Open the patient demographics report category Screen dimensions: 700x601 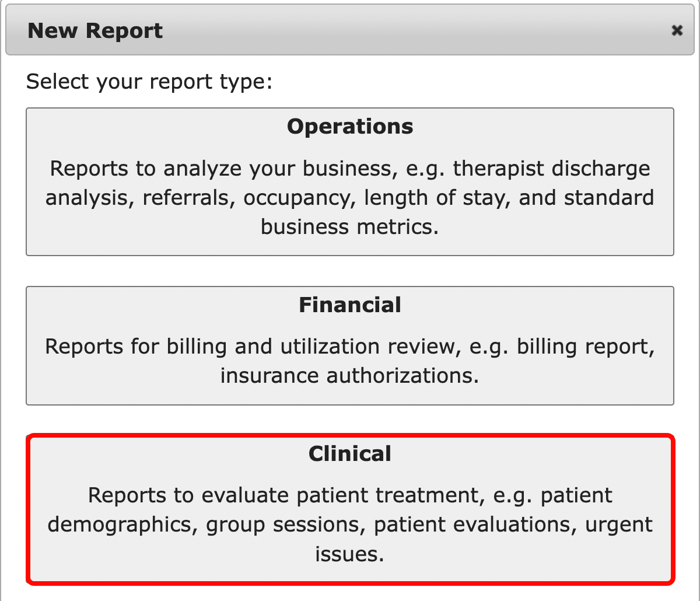pyautogui.click(x=349, y=508)
